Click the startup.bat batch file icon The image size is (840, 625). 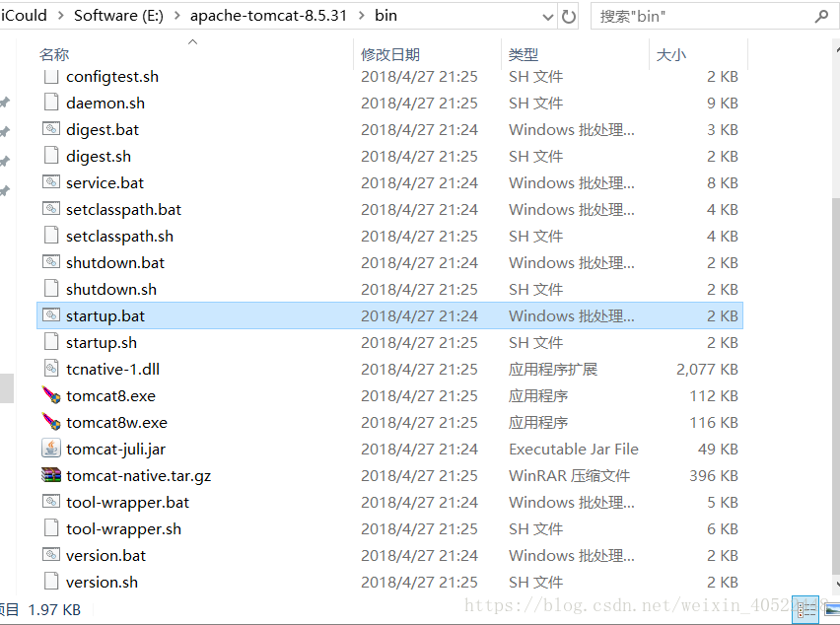[x=51, y=314]
